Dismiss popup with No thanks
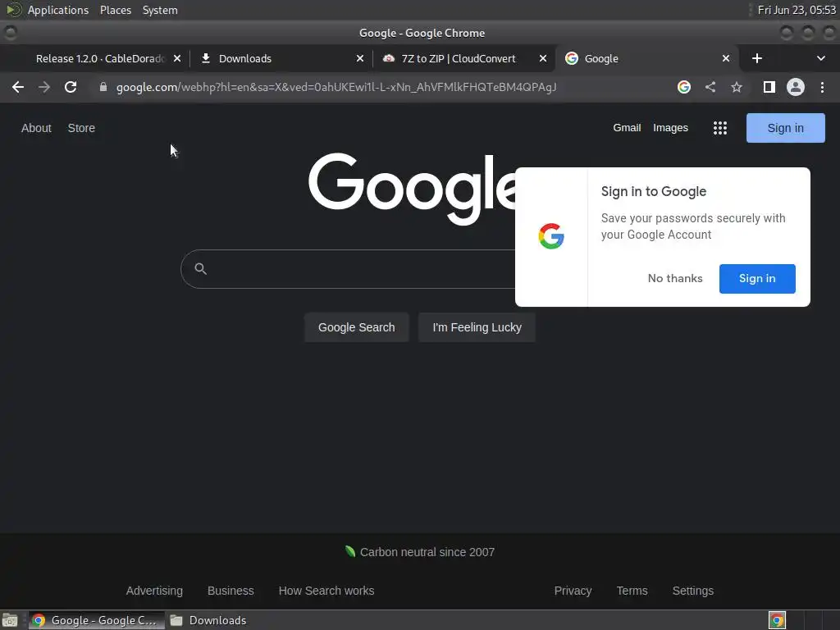This screenshot has width=840, height=630. click(x=675, y=279)
